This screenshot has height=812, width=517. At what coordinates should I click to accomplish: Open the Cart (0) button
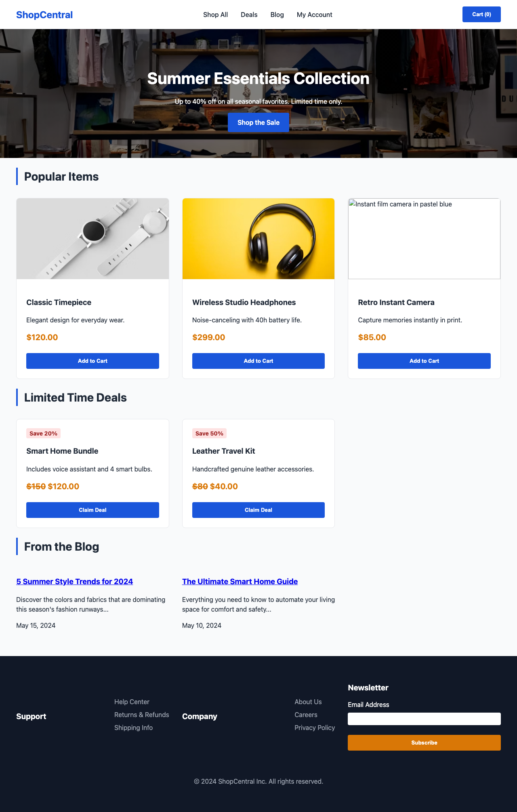(481, 14)
